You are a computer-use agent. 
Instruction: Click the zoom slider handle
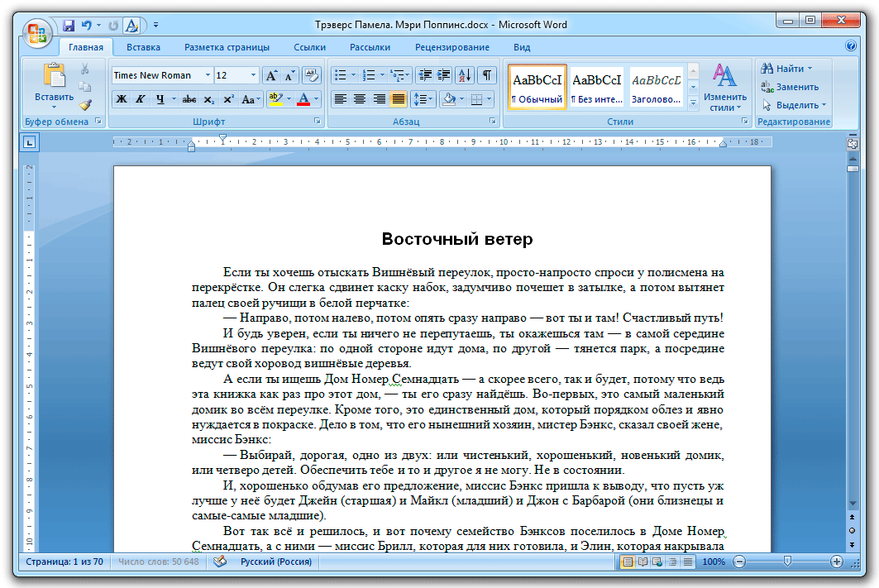787,561
